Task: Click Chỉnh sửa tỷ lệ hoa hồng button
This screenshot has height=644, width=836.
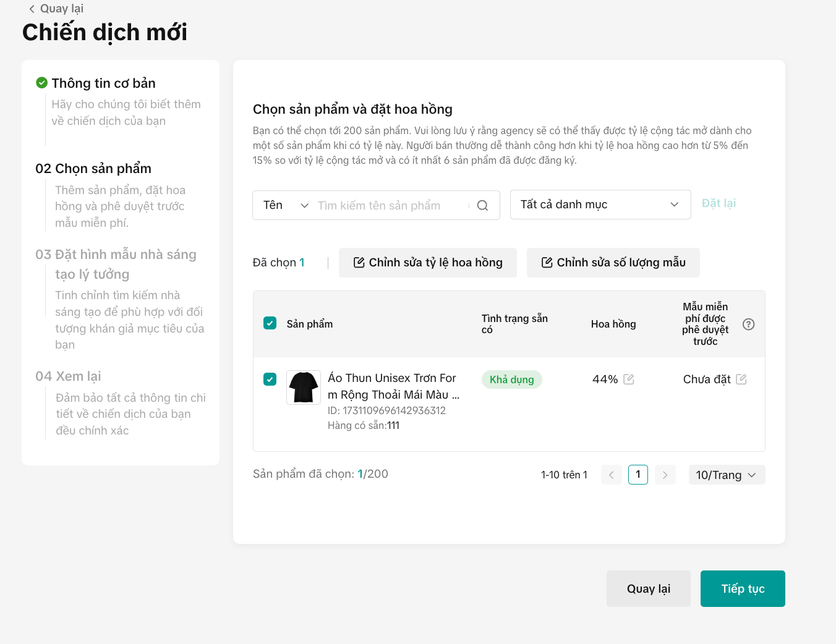Action: (x=427, y=263)
